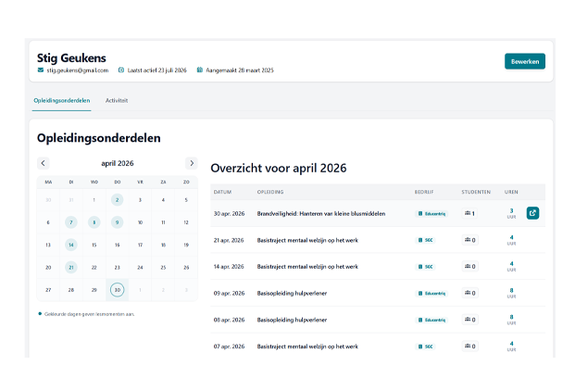
Task: Select April 30 in the calendar
Action: 117,290
